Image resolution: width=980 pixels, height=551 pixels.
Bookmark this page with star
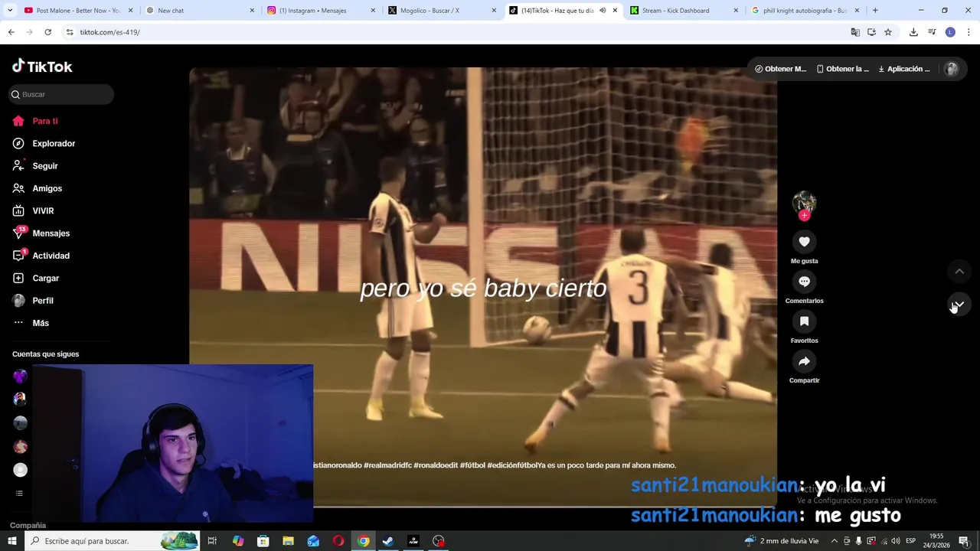click(888, 32)
